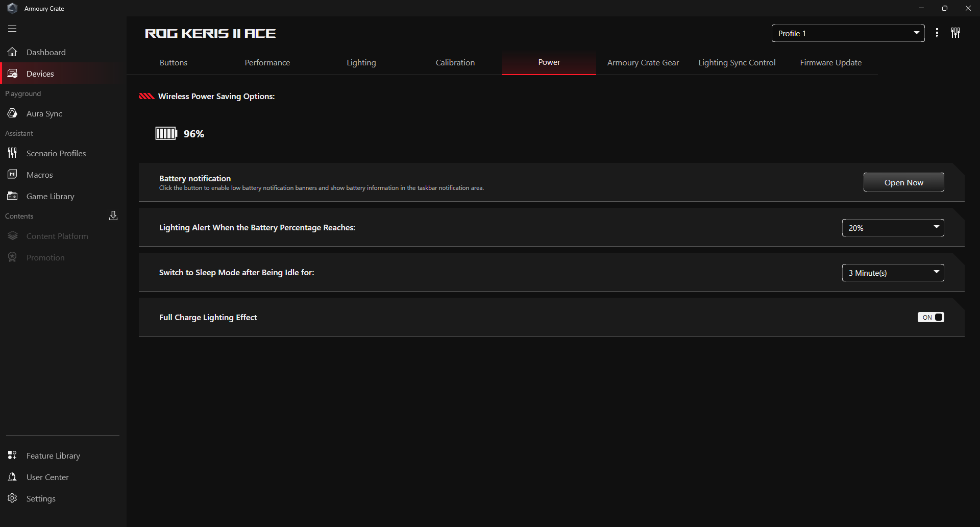980x527 pixels.
Task: Open the three-dot profile options menu
Action: [937, 33]
